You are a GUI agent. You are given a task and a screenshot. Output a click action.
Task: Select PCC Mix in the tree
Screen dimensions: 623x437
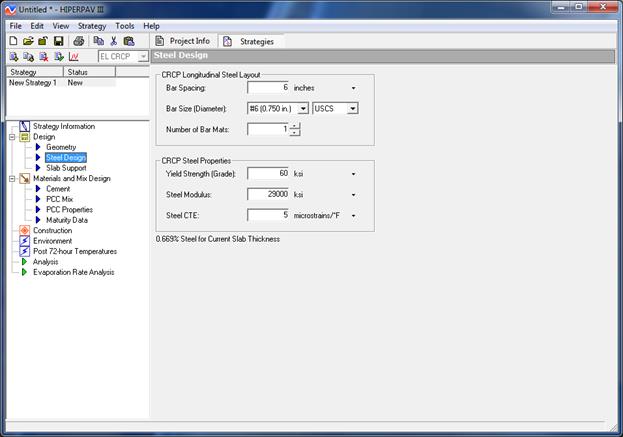point(60,199)
